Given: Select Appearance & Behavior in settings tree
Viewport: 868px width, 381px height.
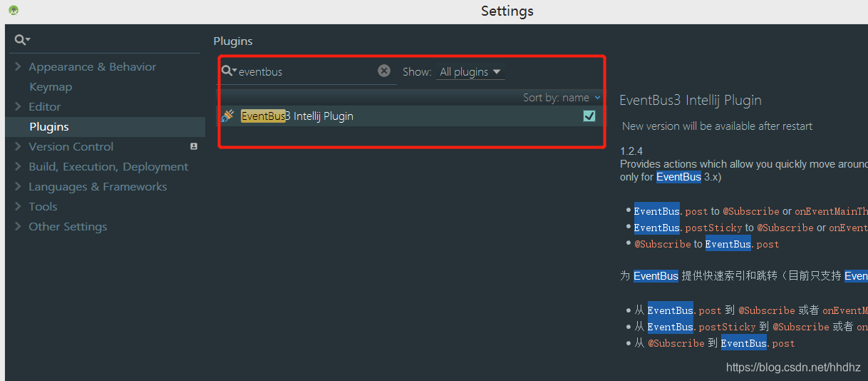Looking at the screenshot, I should (92, 66).
